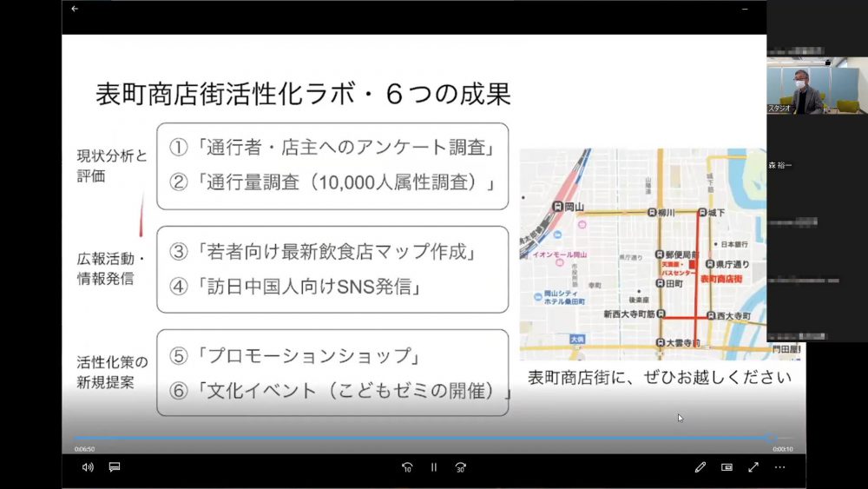The width and height of the screenshot is (868, 489).
Task: Click item ②「通行量調査（10,000人属性調査）」
Action: (332, 182)
